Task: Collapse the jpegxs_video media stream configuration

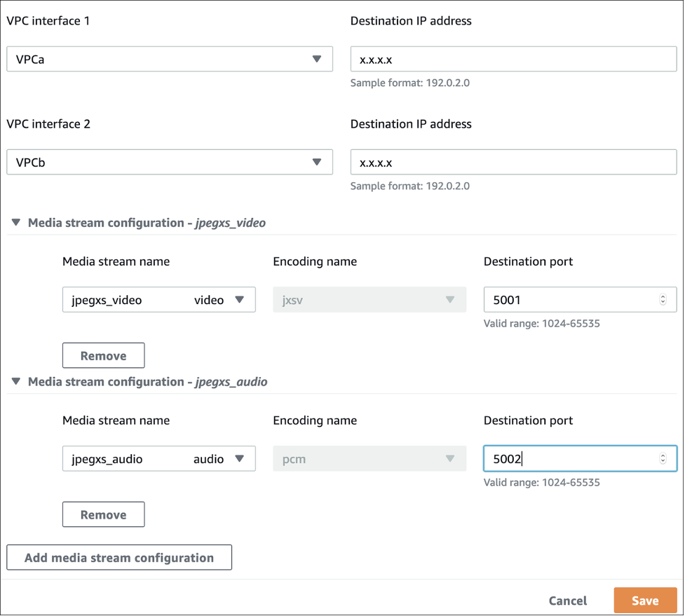Action: coord(16,223)
